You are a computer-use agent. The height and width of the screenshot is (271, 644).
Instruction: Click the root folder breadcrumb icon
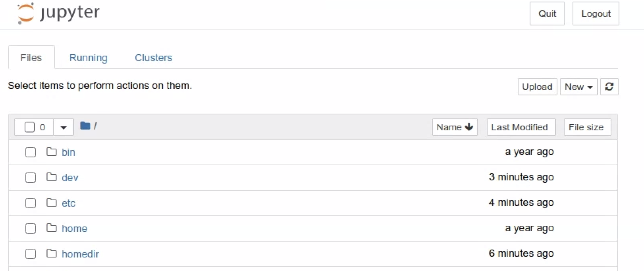tap(85, 126)
